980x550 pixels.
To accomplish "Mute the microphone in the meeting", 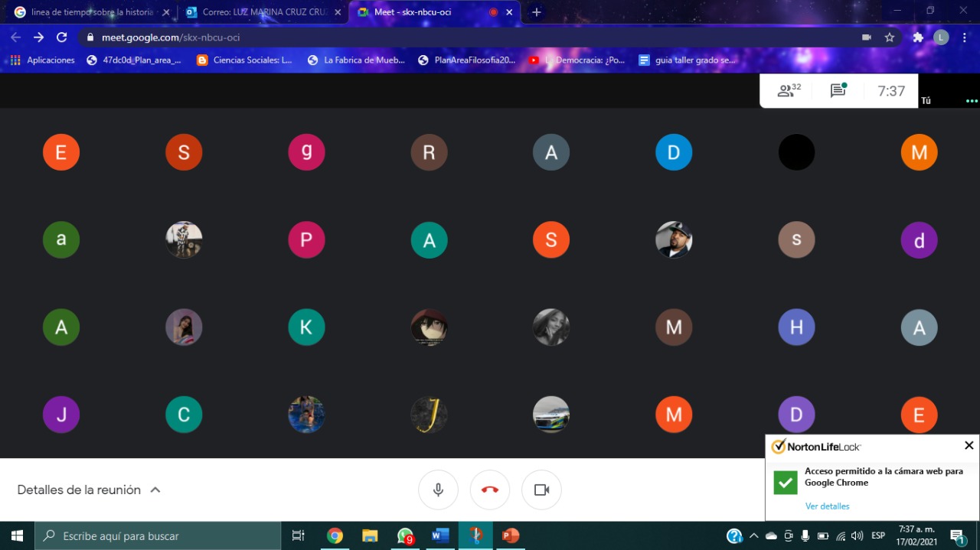I will click(x=438, y=490).
